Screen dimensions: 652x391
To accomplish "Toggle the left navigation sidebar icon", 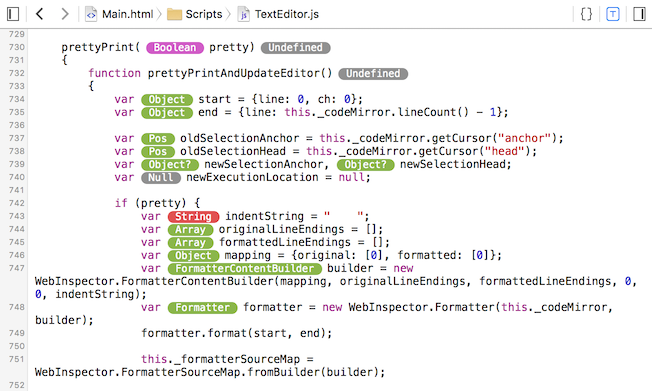I will point(13,14).
